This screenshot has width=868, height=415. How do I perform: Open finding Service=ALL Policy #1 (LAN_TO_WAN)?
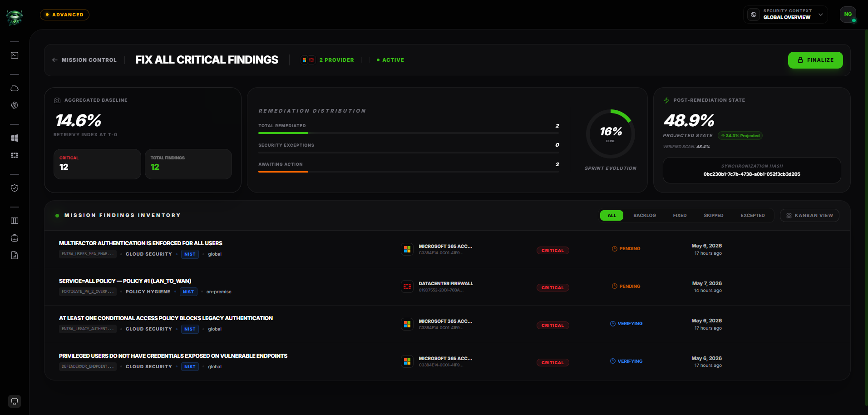coord(125,281)
